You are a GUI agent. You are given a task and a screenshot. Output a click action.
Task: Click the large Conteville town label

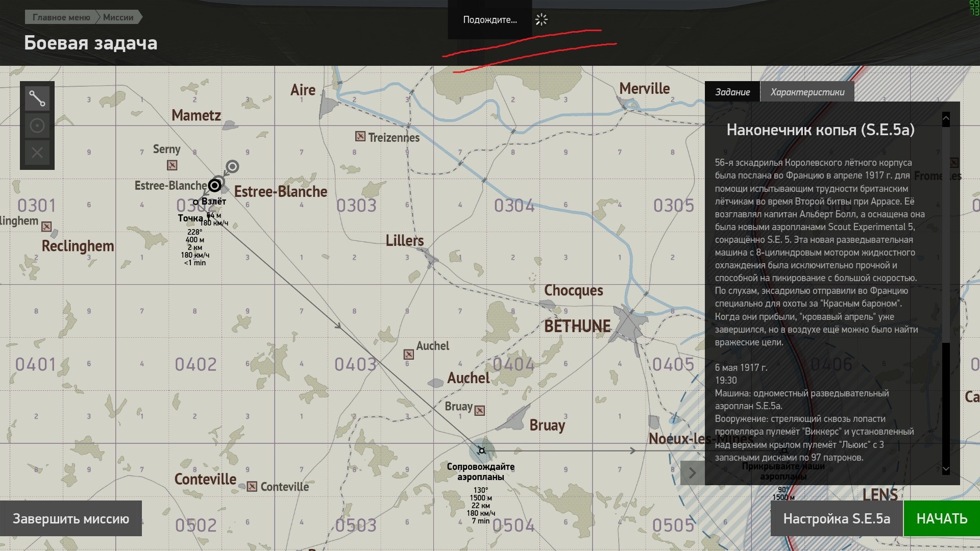(206, 479)
